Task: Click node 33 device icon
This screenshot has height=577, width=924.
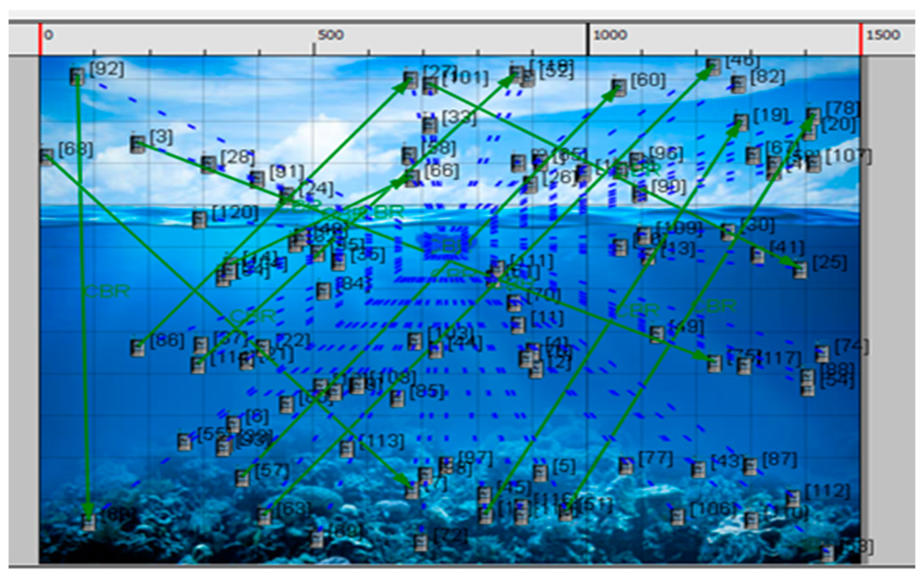Action: tap(429, 125)
